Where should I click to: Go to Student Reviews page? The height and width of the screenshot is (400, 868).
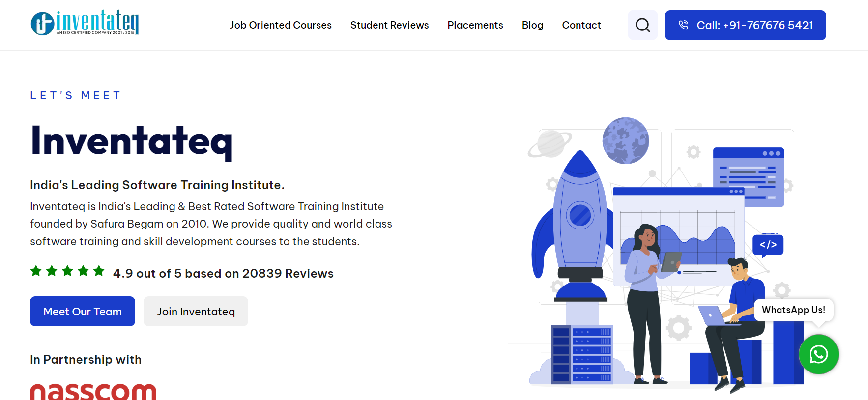(389, 25)
